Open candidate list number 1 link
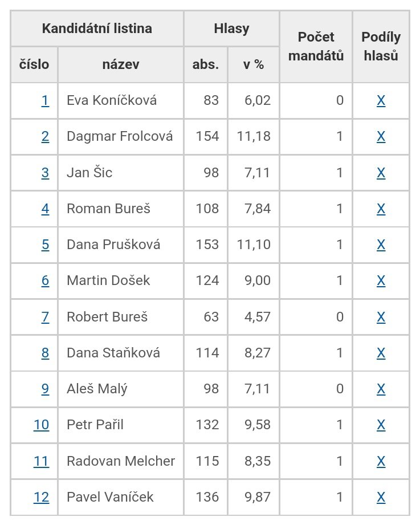Viewport: 420px width, 525px height. [45, 101]
